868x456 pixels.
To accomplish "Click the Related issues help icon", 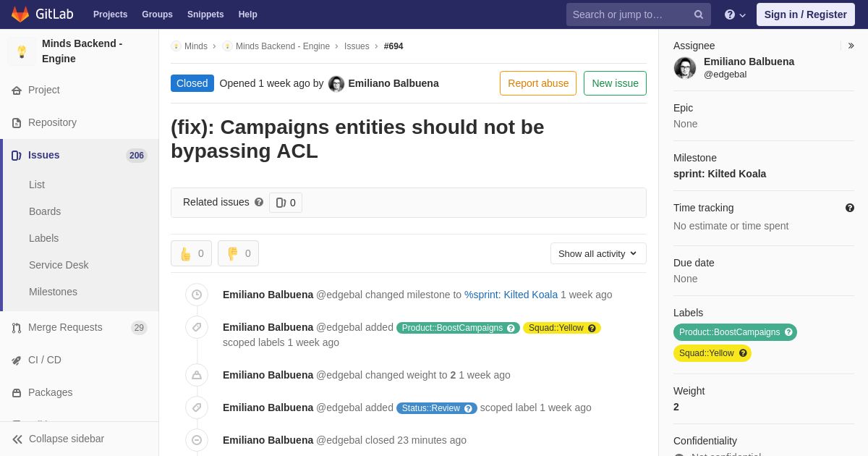I will pyautogui.click(x=259, y=203).
